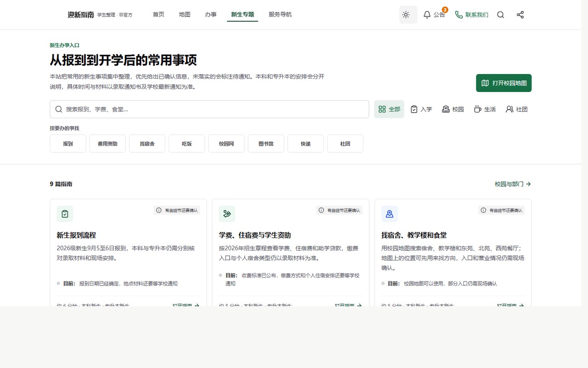The height and width of the screenshot is (368, 588).
Task: Open the 找宿舍、教学楼和食堂 card title
Action: (414, 235)
